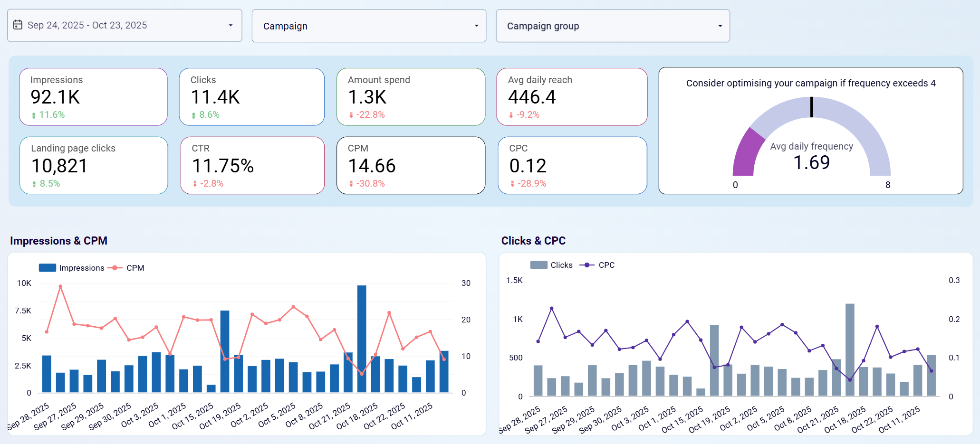Select the CTR metric card

tap(252, 165)
